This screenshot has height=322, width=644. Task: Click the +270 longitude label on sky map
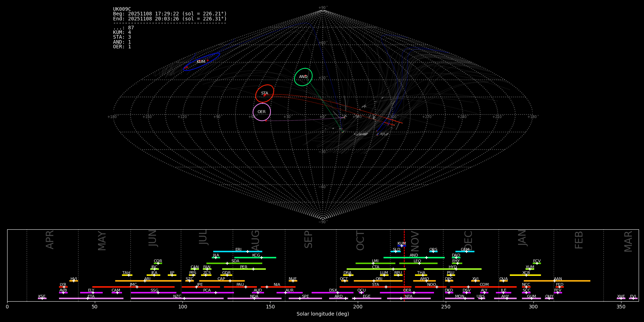pyautogui.click(x=427, y=117)
